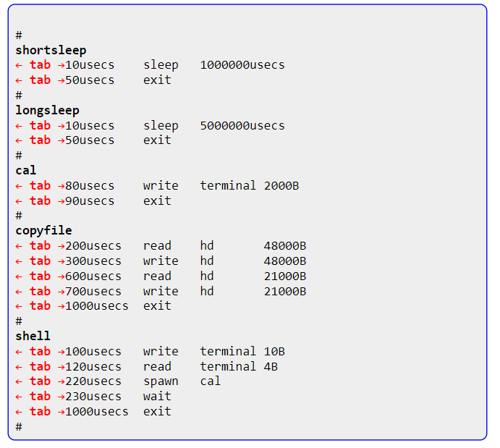Image resolution: width=500 pixels, height=448 pixels.
Task: Click the 48000B value on the read line
Action: [x=284, y=245]
